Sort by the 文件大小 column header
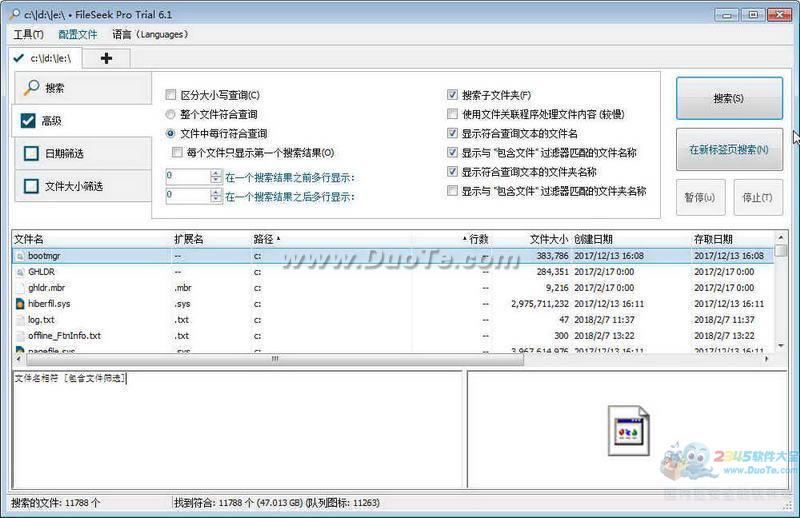Image resolution: width=800 pixels, height=518 pixels. 548,239
